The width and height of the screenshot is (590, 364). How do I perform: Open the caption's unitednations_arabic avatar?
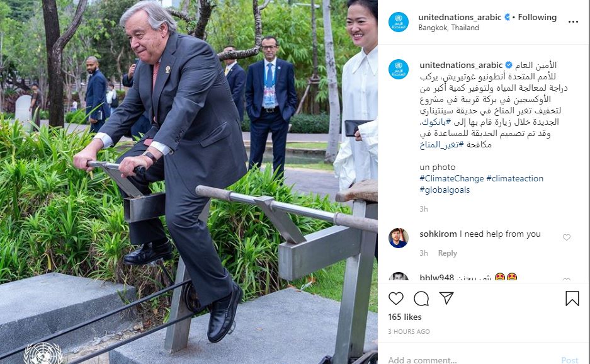click(399, 69)
